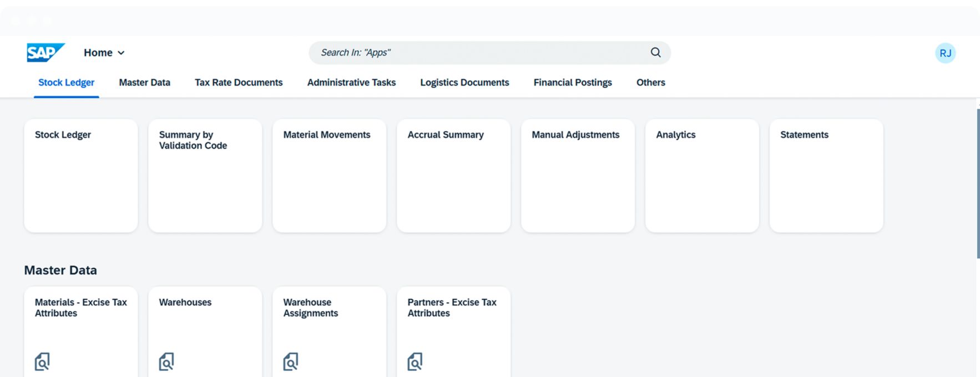
Task: Select the Administrative Tasks tab
Action: (351, 83)
